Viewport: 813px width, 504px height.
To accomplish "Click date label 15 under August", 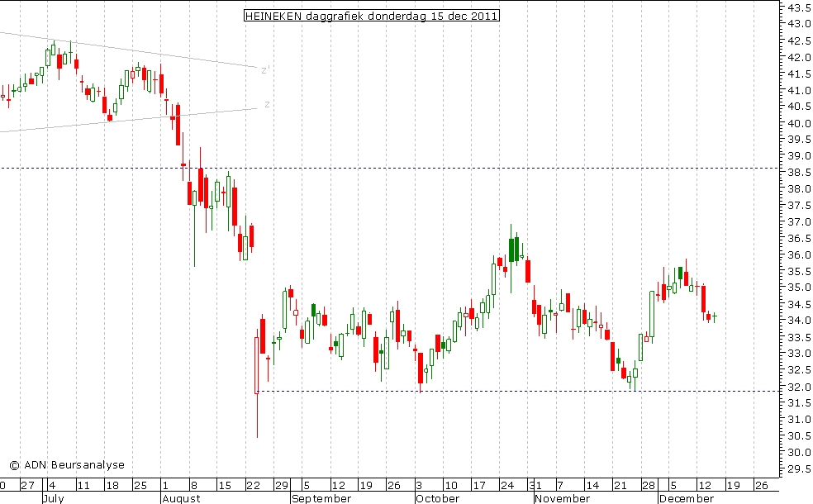I will pos(225,486).
